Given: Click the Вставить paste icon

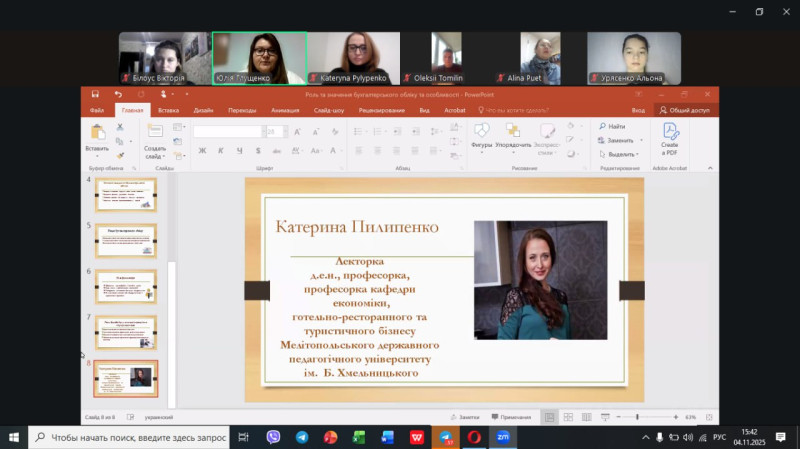Looking at the screenshot, I should tap(97, 133).
